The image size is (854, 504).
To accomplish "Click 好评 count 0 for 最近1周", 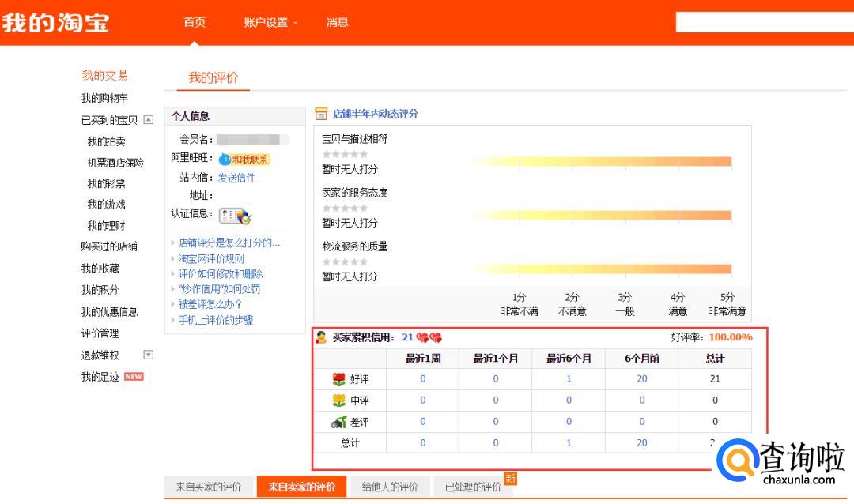I will coord(422,379).
